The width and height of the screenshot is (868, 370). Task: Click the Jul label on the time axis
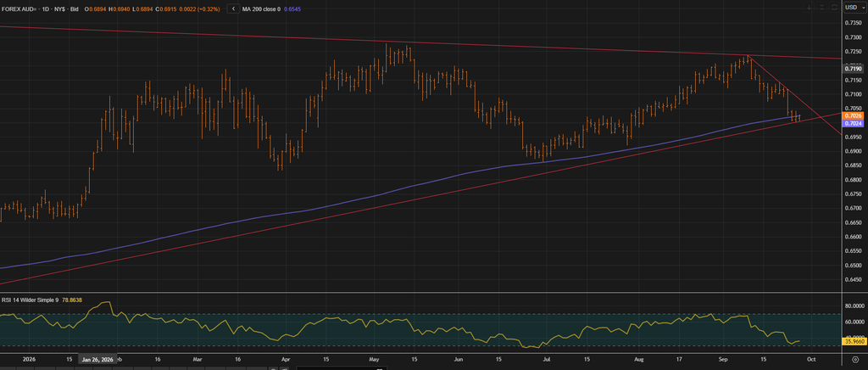(x=547, y=360)
